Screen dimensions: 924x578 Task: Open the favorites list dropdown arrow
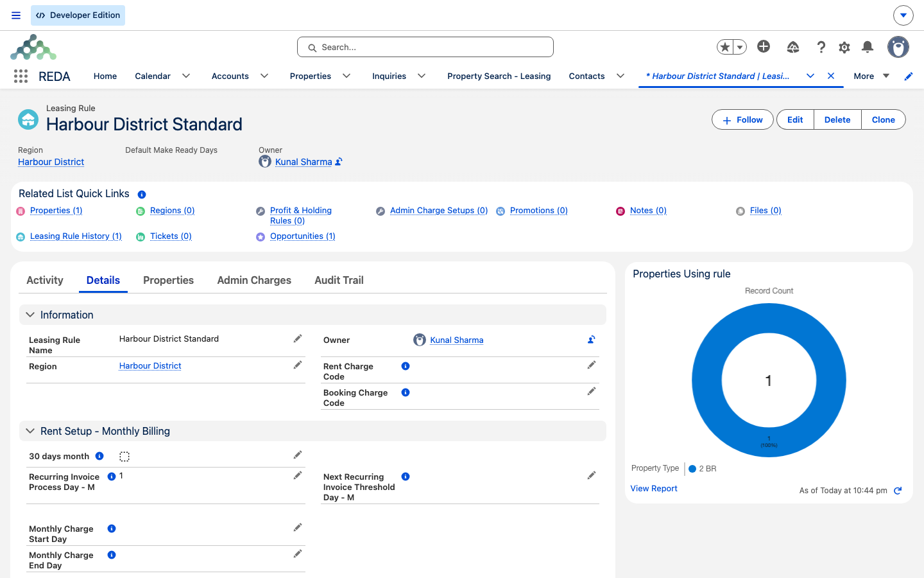tap(740, 47)
